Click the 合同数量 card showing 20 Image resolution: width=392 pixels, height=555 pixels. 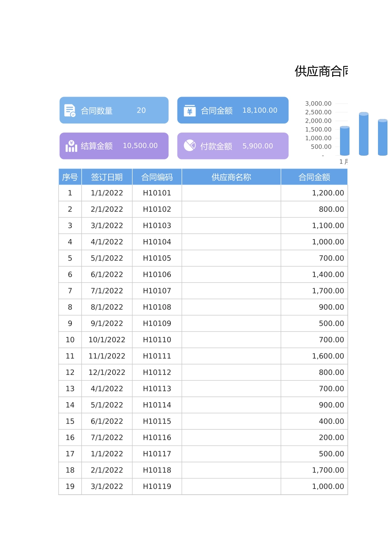114,110
